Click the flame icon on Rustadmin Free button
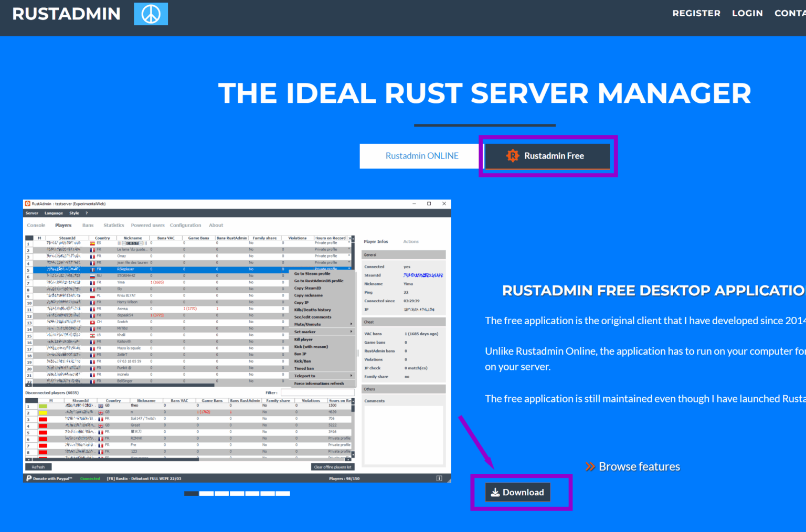 tap(512, 156)
